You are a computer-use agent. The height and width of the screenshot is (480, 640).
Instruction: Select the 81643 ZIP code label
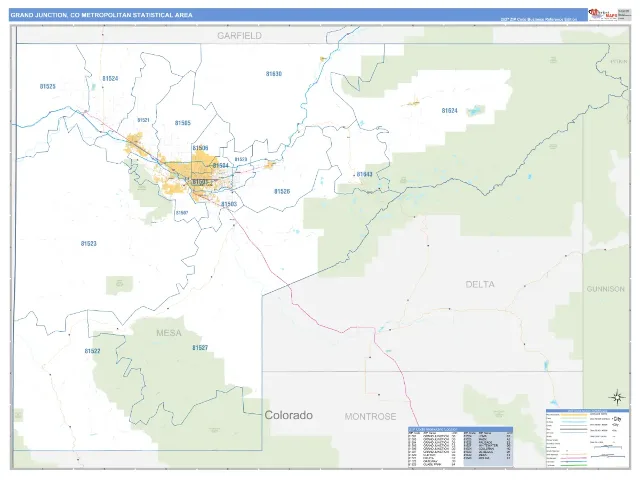[364, 174]
